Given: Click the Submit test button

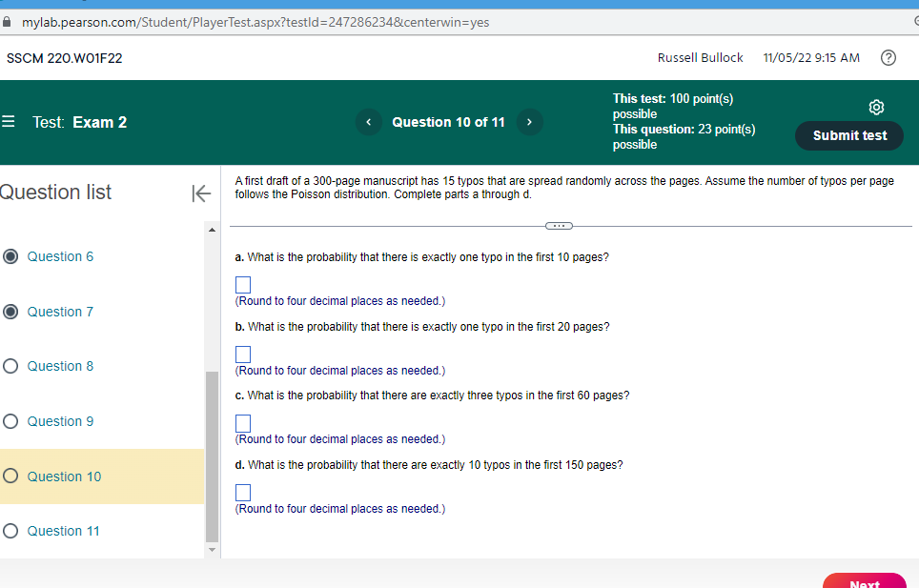Looking at the screenshot, I should point(849,135).
